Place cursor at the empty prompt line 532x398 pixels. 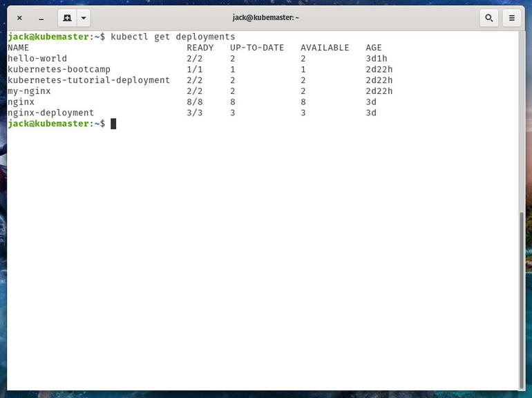point(113,124)
